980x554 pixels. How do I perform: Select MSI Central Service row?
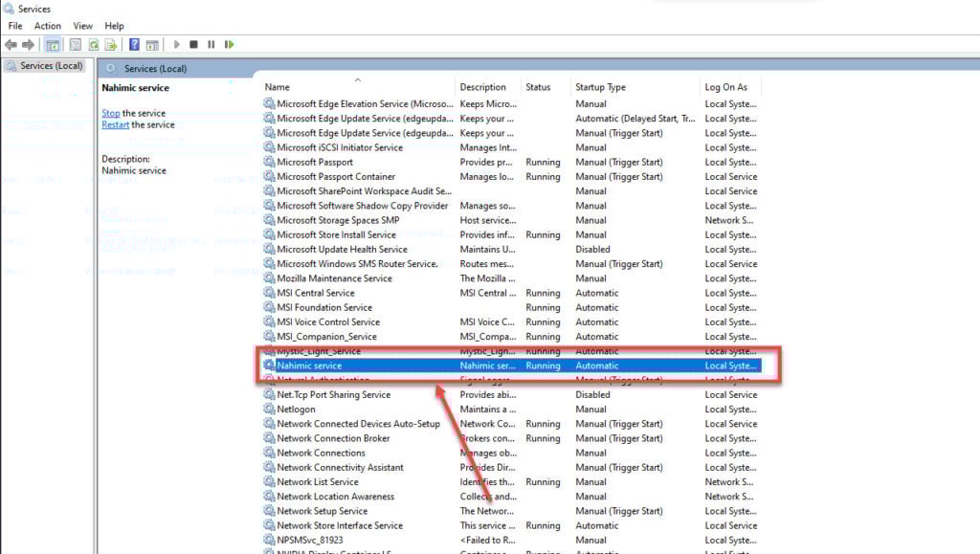tap(511, 293)
